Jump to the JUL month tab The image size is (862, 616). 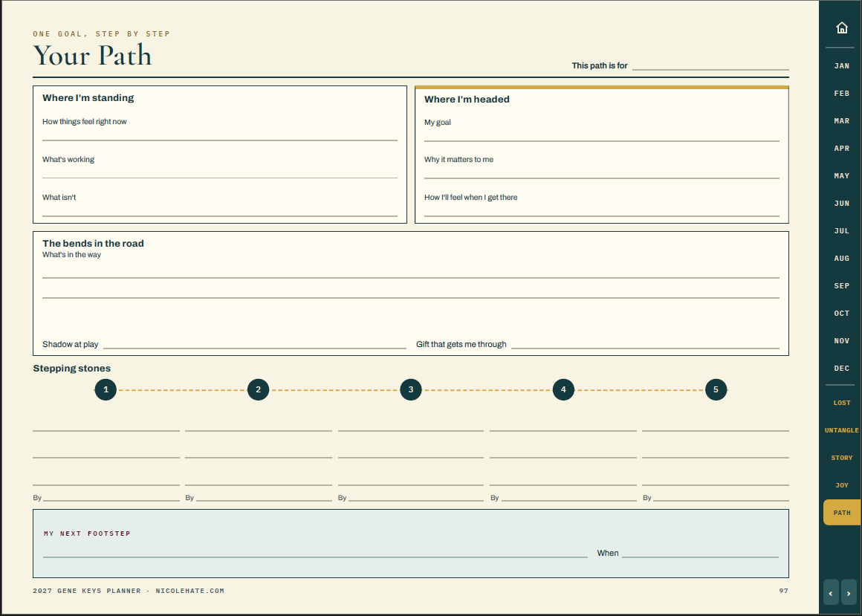point(842,231)
